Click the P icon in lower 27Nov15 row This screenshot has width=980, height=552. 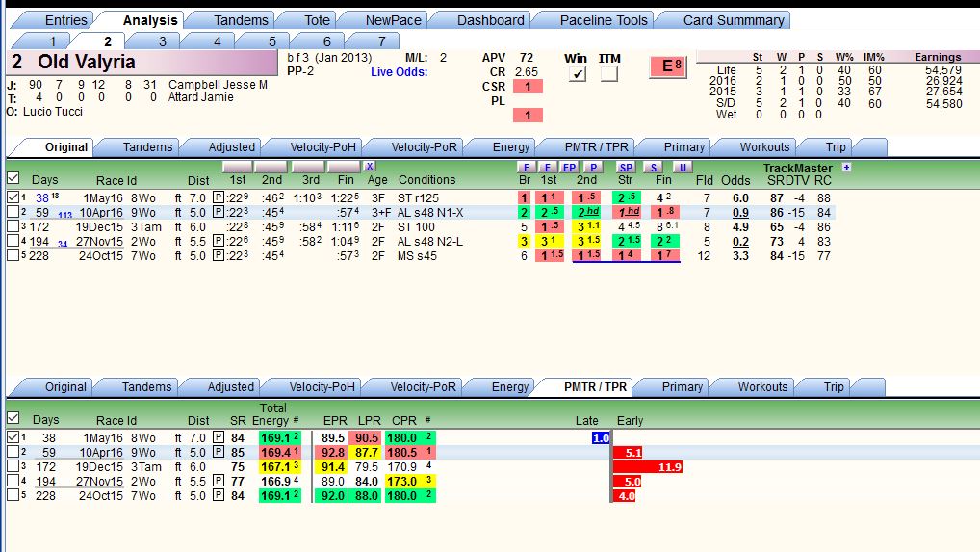[219, 481]
